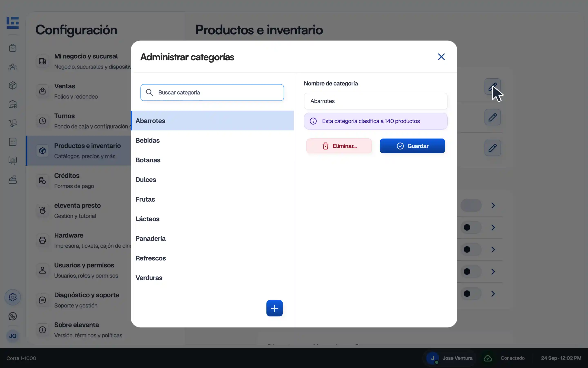588x368 pixels.
Task: Click the second pencil edit icon
Action: click(x=493, y=117)
